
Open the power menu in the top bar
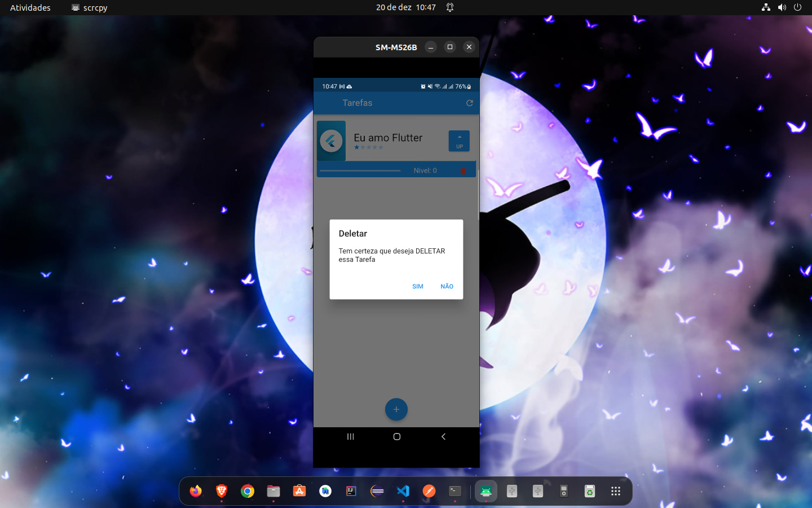(798, 7)
